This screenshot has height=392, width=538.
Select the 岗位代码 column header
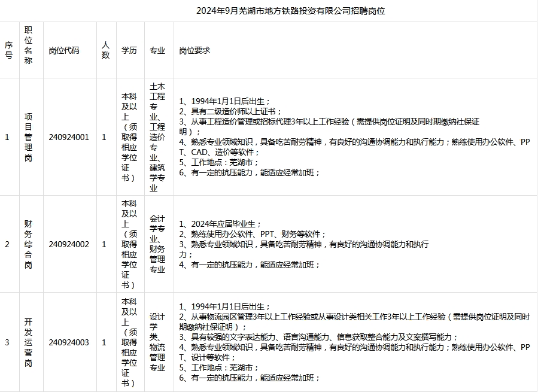coord(64,51)
